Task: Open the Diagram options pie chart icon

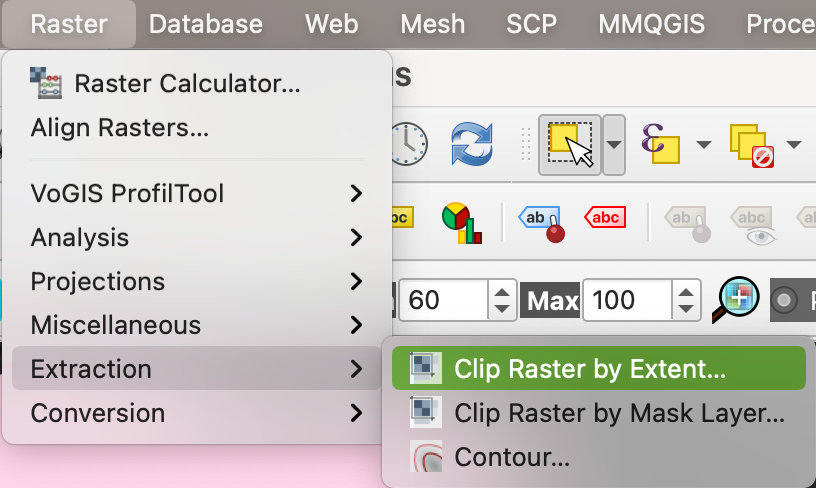Action: tap(462, 222)
